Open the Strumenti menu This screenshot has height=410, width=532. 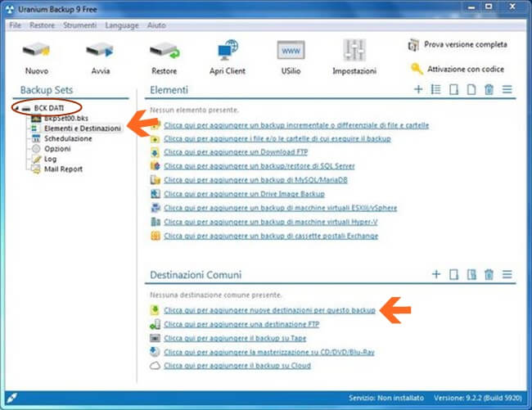pos(79,25)
